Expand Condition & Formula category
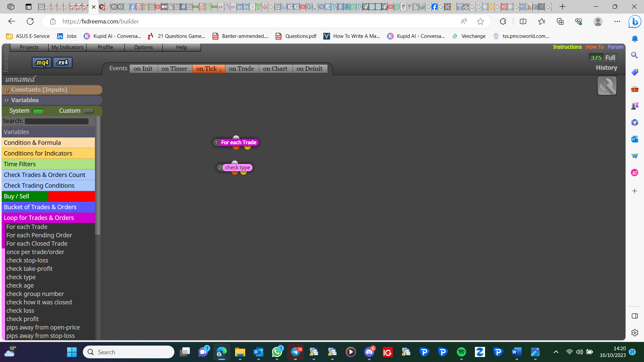Screen dimensions: 644x362 pyautogui.click(x=48, y=143)
